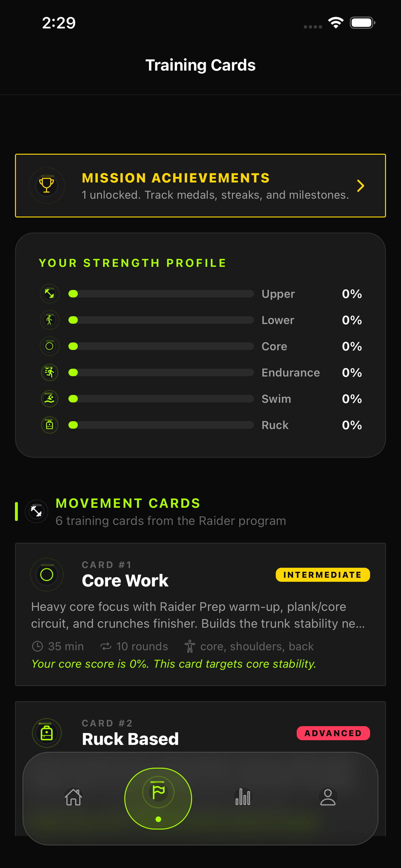Tap the Core Work card circle icon
The image size is (401, 868).
47,575
